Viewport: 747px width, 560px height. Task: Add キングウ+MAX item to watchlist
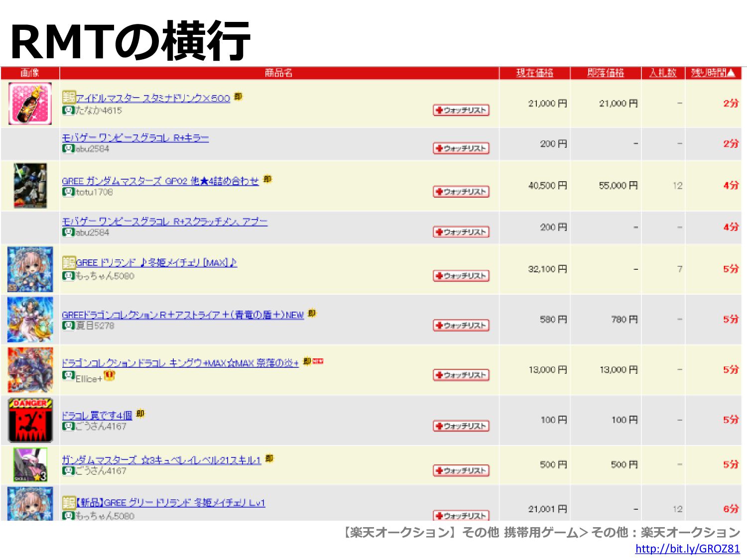461,375
